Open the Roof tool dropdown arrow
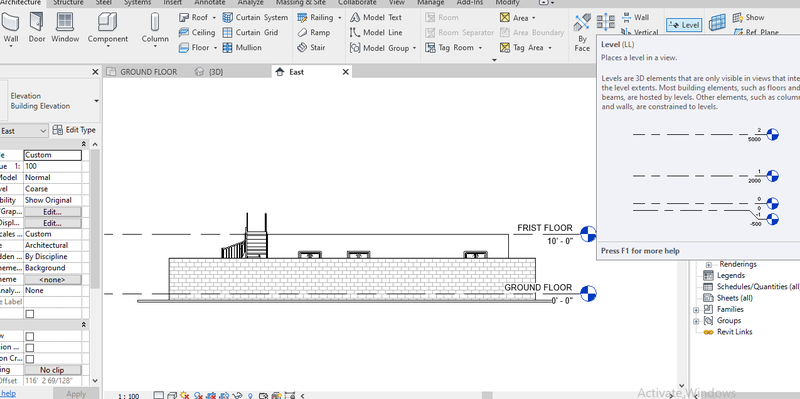 coord(214,17)
